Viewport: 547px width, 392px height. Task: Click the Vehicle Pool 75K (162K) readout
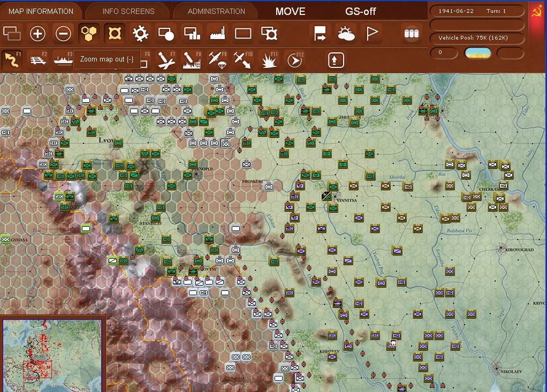click(477, 37)
